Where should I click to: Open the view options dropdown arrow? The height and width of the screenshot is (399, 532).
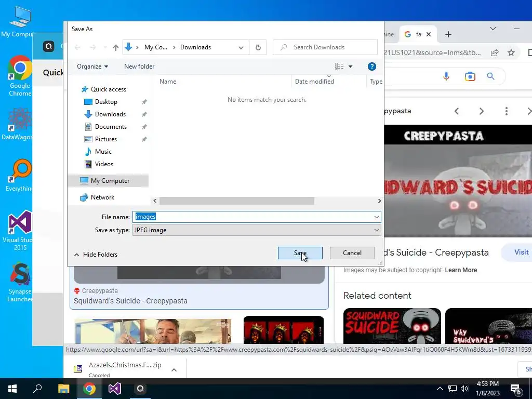351,66
